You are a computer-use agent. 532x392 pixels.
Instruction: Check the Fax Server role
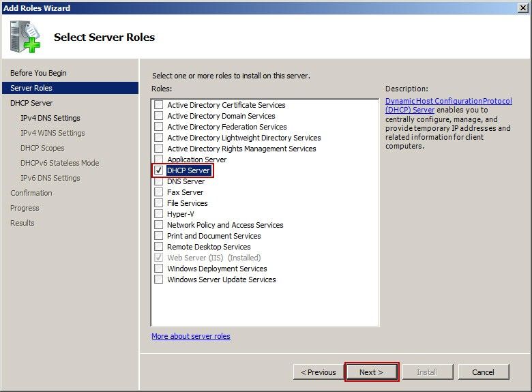(158, 192)
